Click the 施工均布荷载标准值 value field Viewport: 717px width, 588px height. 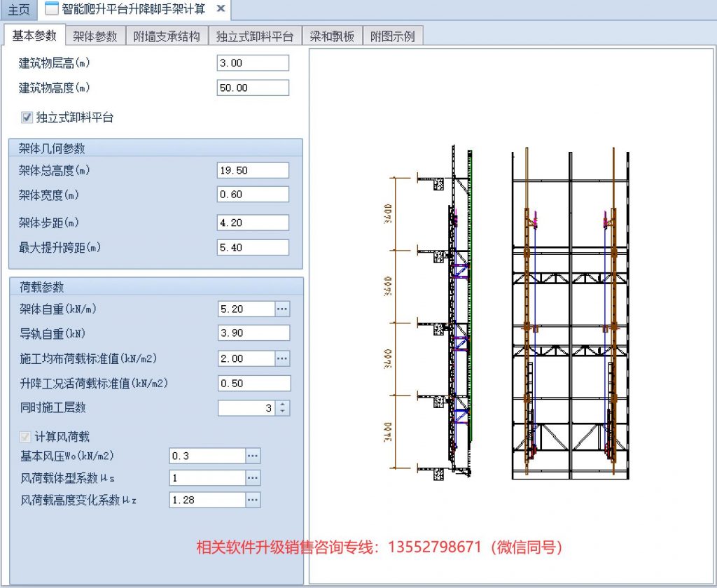[246, 358]
